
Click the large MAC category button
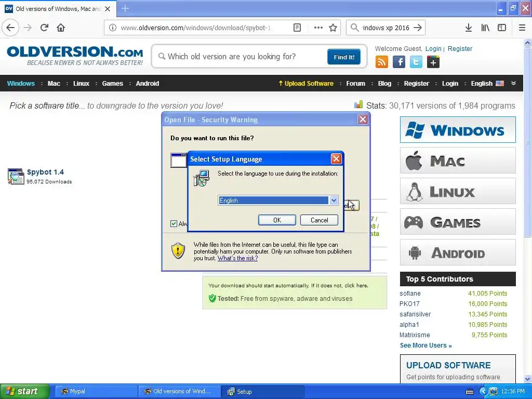tap(458, 161)
